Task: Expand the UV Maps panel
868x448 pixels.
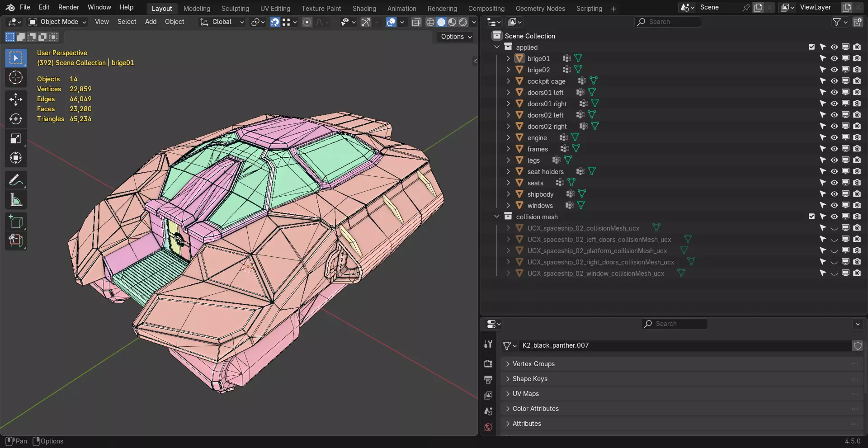Action: 682,394
